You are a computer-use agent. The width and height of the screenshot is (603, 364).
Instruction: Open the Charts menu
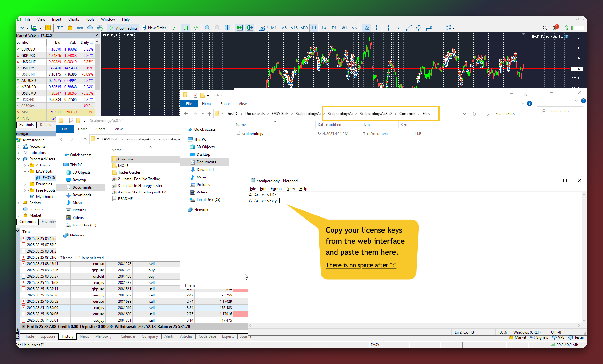(x=73, y=19)
